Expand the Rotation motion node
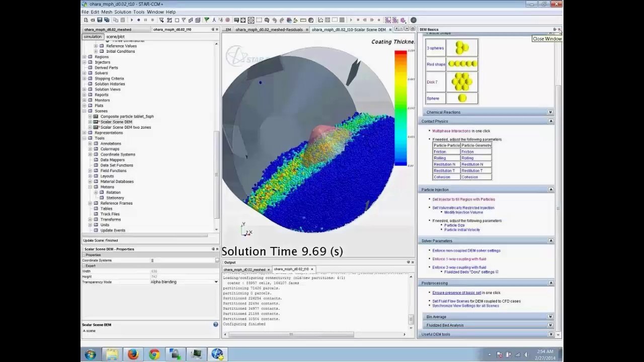The image size is (644, 362). point(96,192)
